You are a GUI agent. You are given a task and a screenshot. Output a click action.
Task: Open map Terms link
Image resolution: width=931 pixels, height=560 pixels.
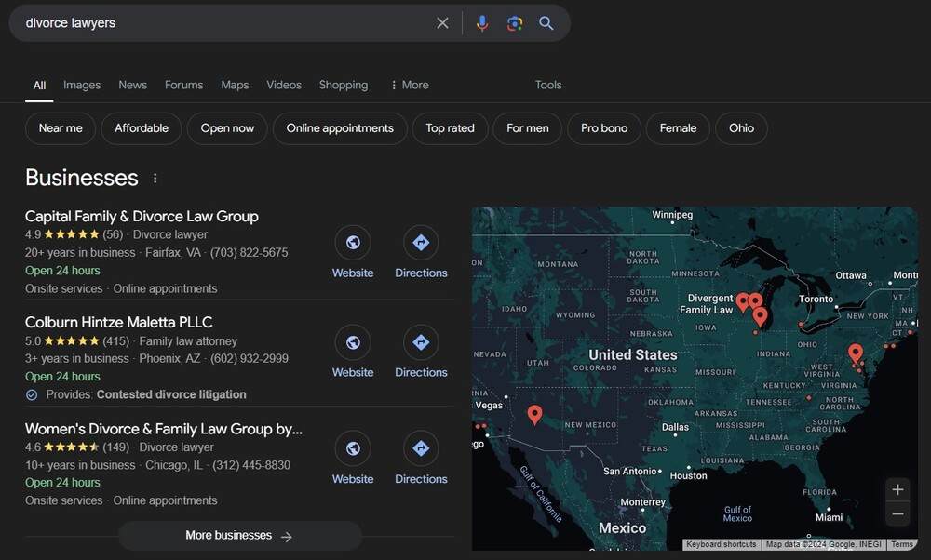pos(902,544)
